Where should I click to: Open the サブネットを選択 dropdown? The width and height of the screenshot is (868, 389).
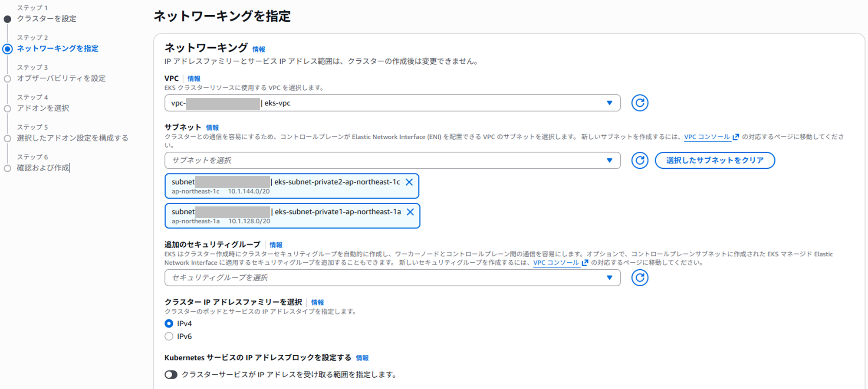point(392,160)
